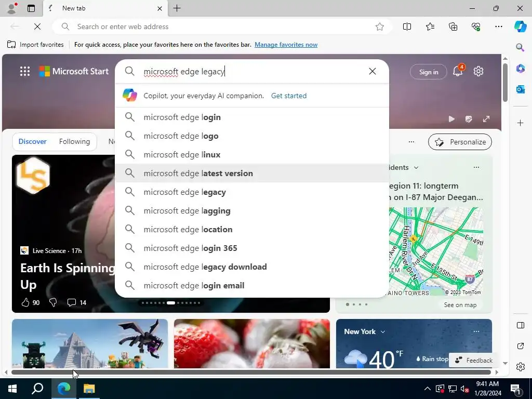Select suggestion microsoft edge lagging
The image size is (532, 399).
pos(252,210)
